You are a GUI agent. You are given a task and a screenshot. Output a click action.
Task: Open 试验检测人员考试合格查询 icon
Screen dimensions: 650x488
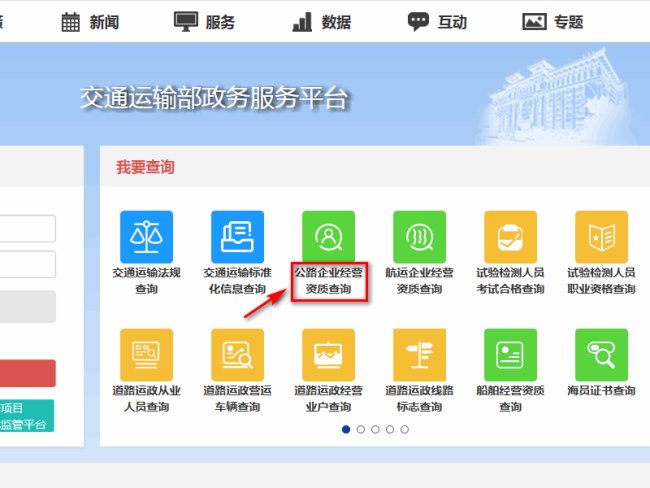510,237
